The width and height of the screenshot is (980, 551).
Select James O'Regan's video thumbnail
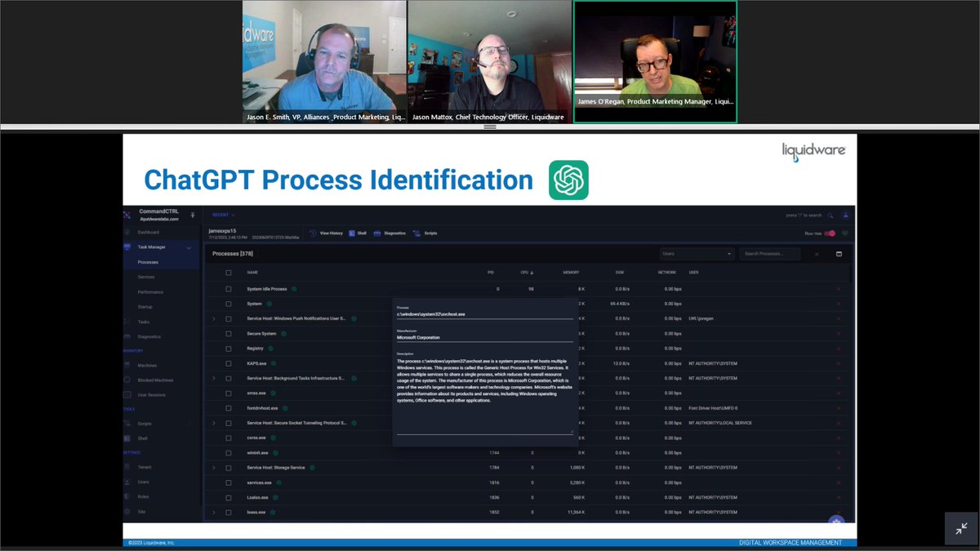655,62
